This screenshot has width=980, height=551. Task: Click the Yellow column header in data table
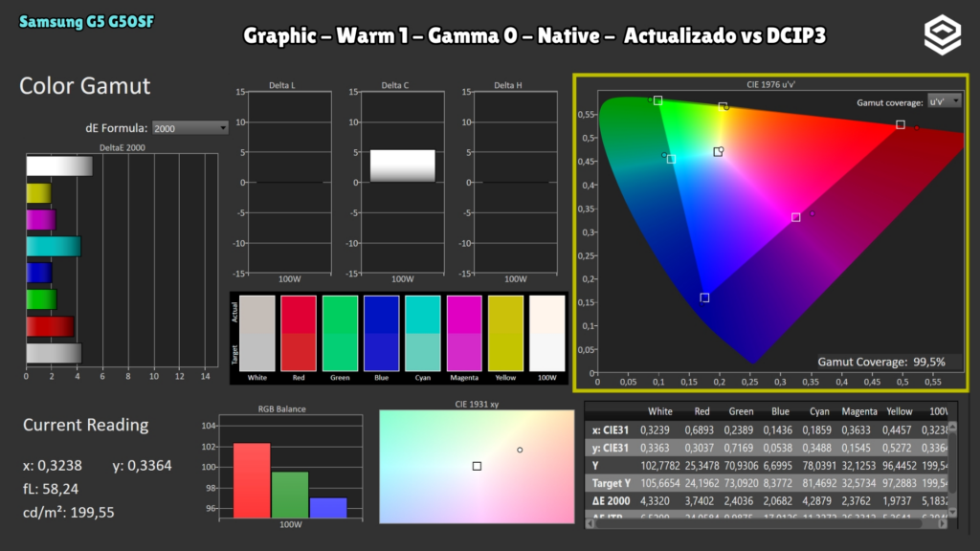tap(900, 411)
